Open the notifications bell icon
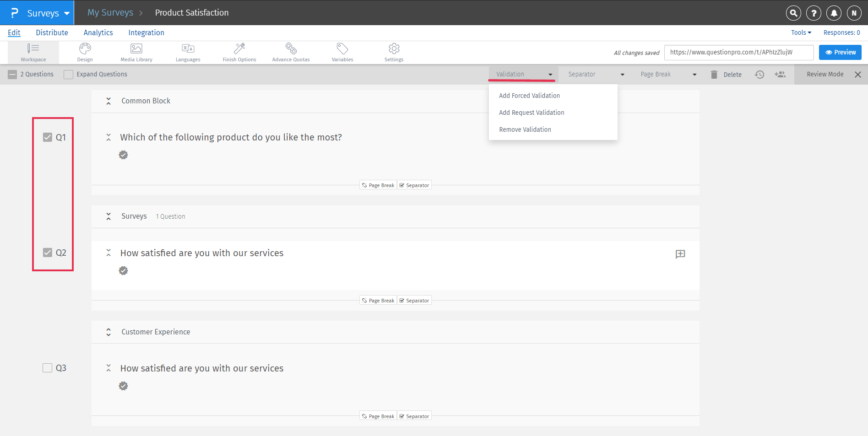Screen dimensions: 868x436 click(x=834, y=13)
